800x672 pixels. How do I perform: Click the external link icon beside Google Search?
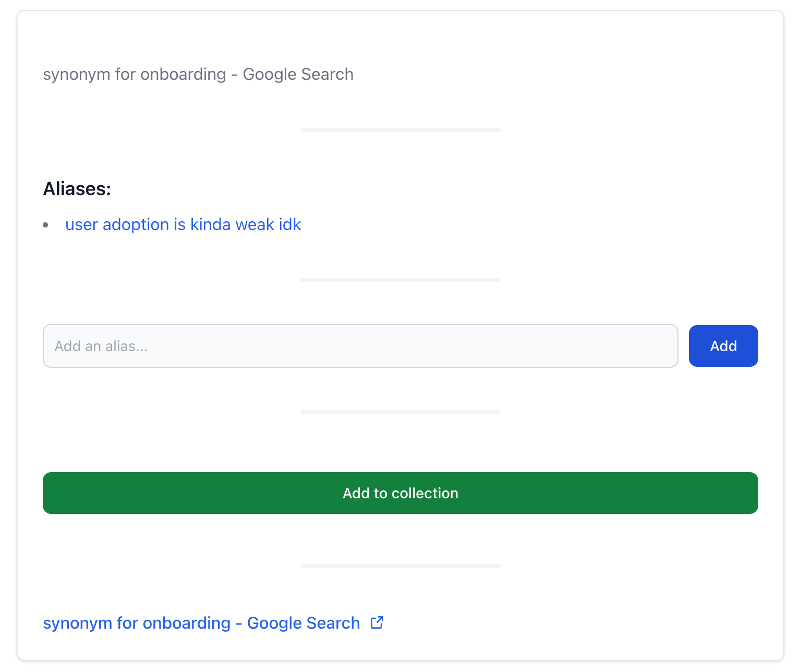(377, 622)
